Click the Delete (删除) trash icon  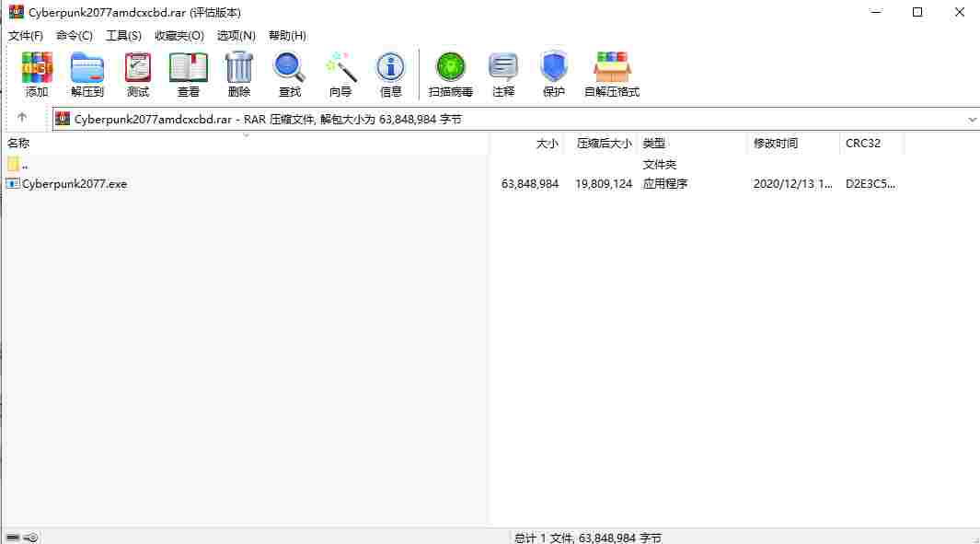tap(238, 67)
